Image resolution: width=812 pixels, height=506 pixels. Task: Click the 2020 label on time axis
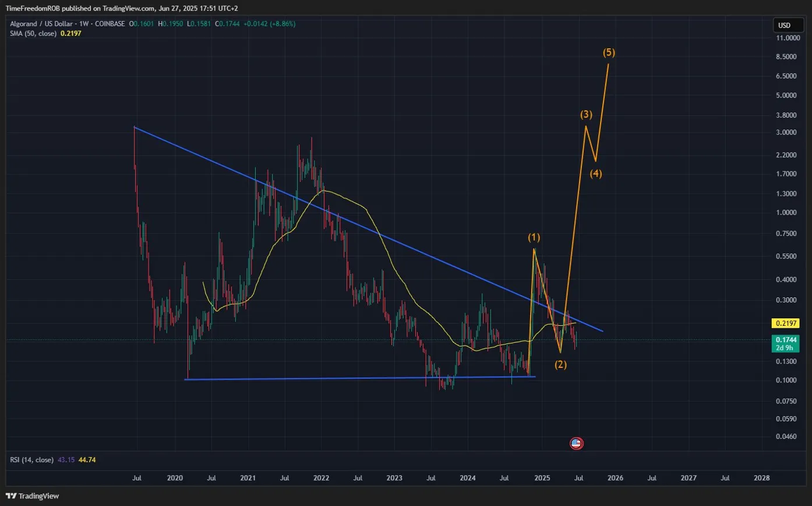coord(175,478)
